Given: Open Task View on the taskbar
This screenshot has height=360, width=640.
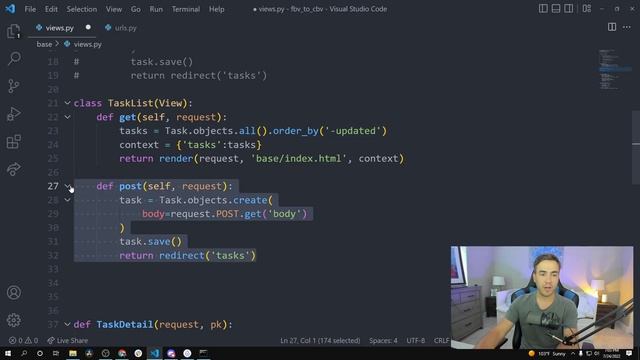Looking at the screenshot, I should pyautogui.click(x=56, y=353).
